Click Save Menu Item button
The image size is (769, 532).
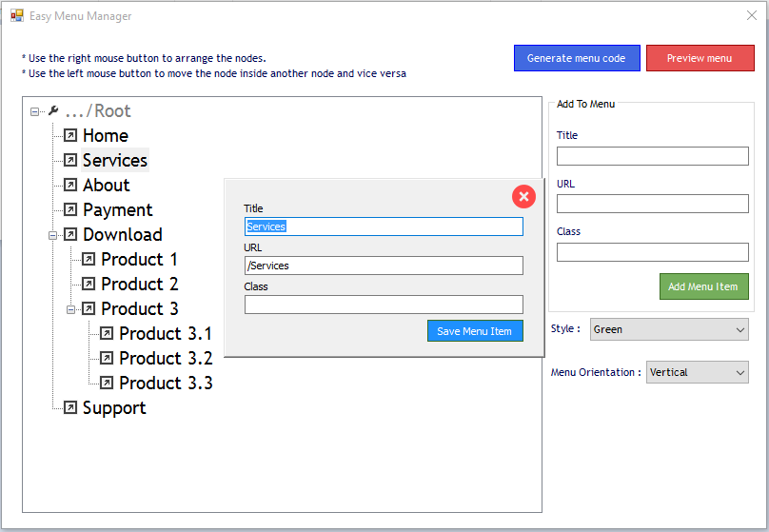[475, 331]
